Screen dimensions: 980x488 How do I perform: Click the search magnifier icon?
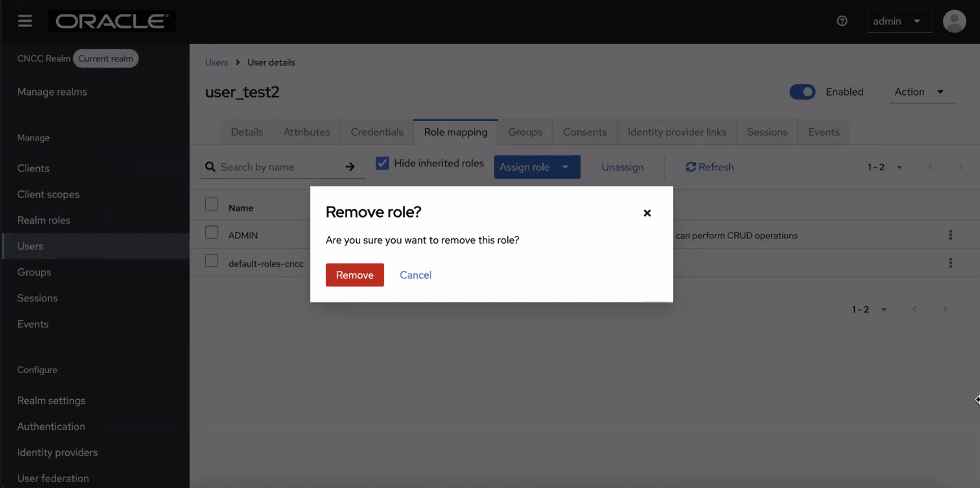[x=210, y=167]
